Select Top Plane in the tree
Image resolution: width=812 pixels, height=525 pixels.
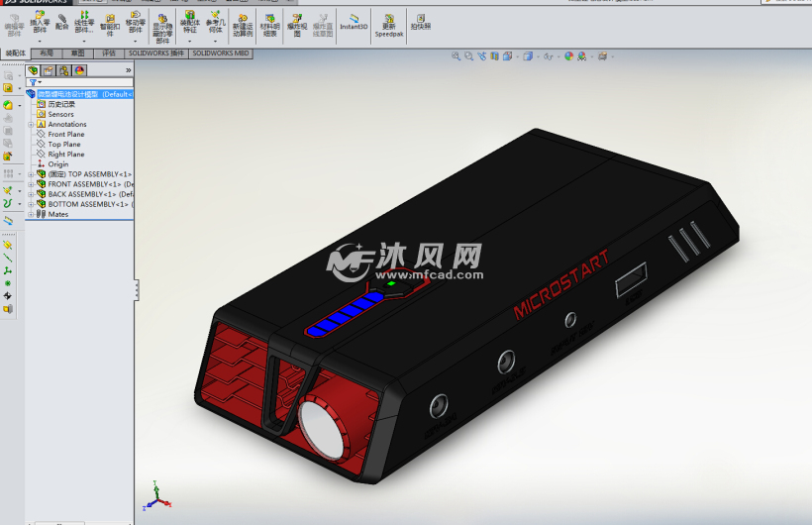click(58, 144)
